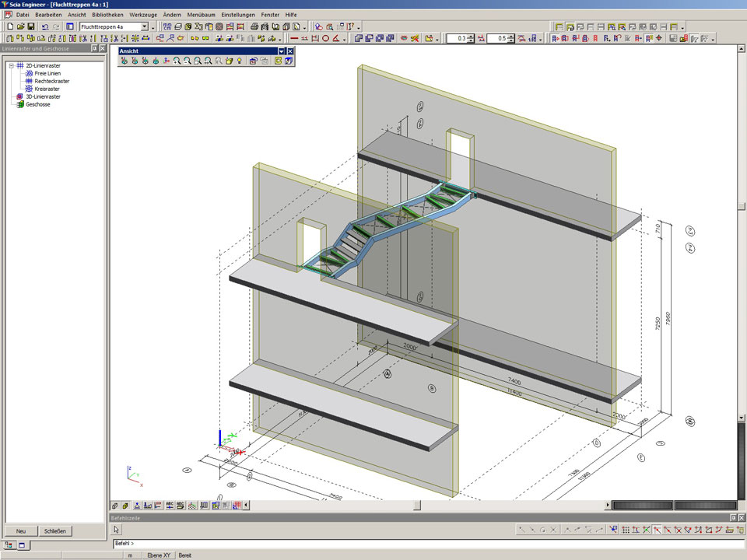
Task: Click the Schließen button
Action: coord(54,531)
